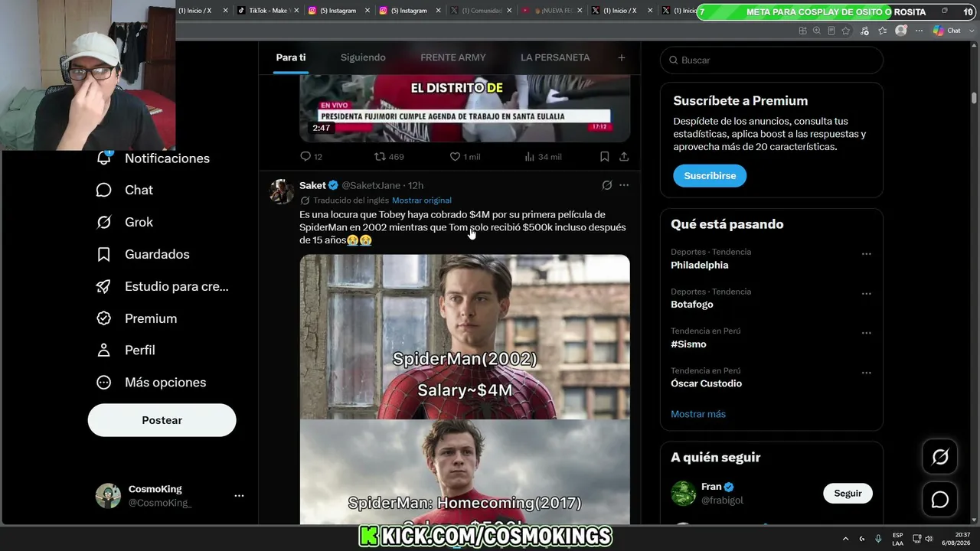Close the TikTok browser tab

click(x=296, y=11)
